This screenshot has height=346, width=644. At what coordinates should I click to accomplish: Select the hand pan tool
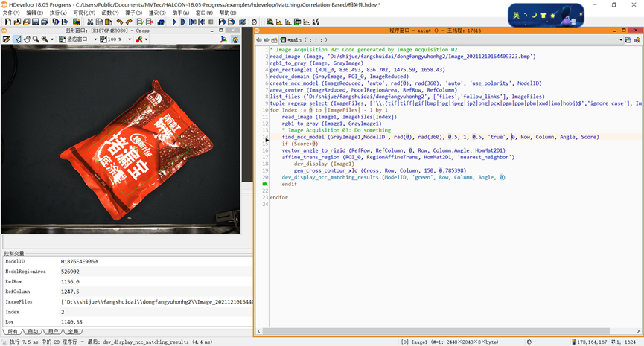click(x=27, y=39)
